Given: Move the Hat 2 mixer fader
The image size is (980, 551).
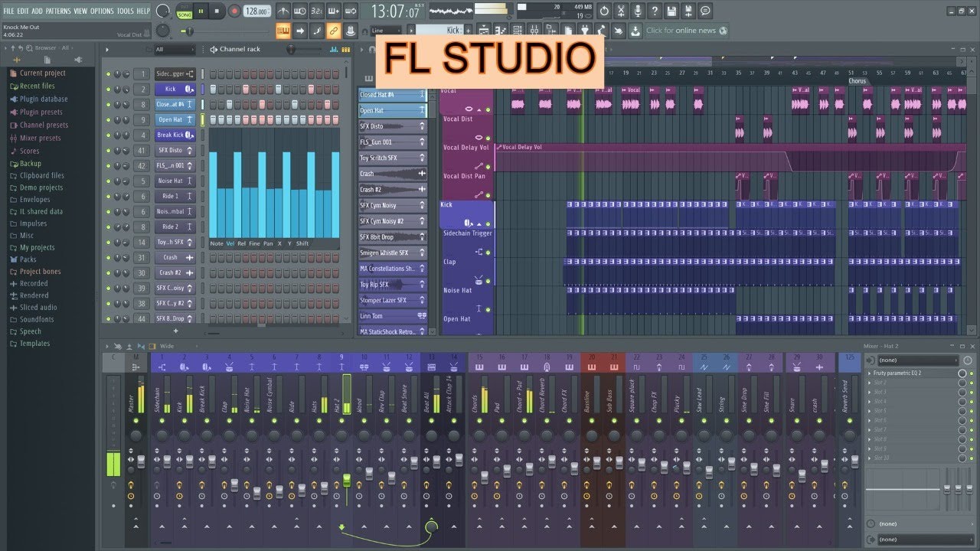Looking at the screenshot, I should point(346,481).
